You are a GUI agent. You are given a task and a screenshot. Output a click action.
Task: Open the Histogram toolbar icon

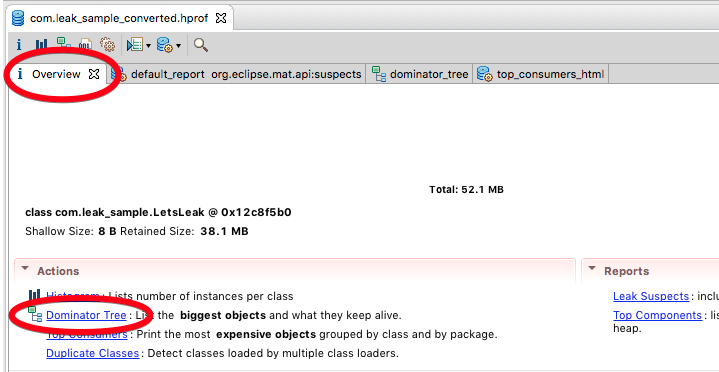point(41,44)
